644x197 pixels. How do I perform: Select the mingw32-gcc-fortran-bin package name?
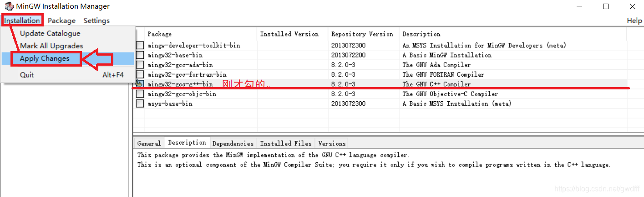click(x=187, y=74)
